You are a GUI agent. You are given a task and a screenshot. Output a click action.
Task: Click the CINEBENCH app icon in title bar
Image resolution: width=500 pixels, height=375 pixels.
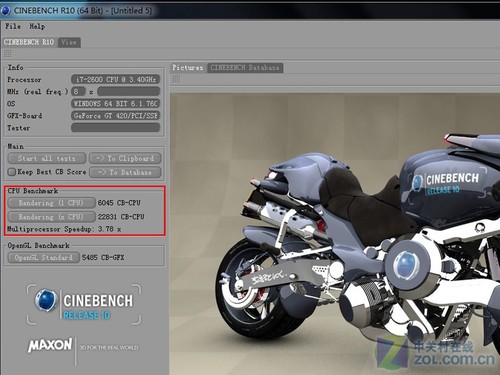click(x=6, y=10)
